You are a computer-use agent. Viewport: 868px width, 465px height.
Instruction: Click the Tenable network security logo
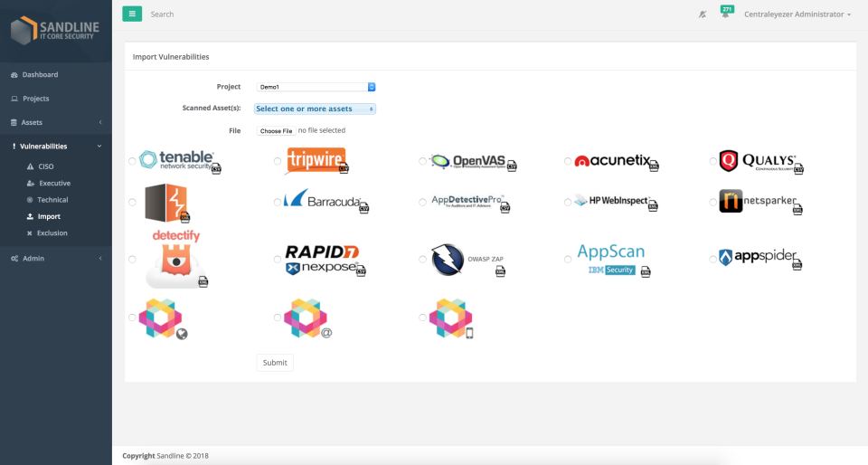[x=180, y=161]
